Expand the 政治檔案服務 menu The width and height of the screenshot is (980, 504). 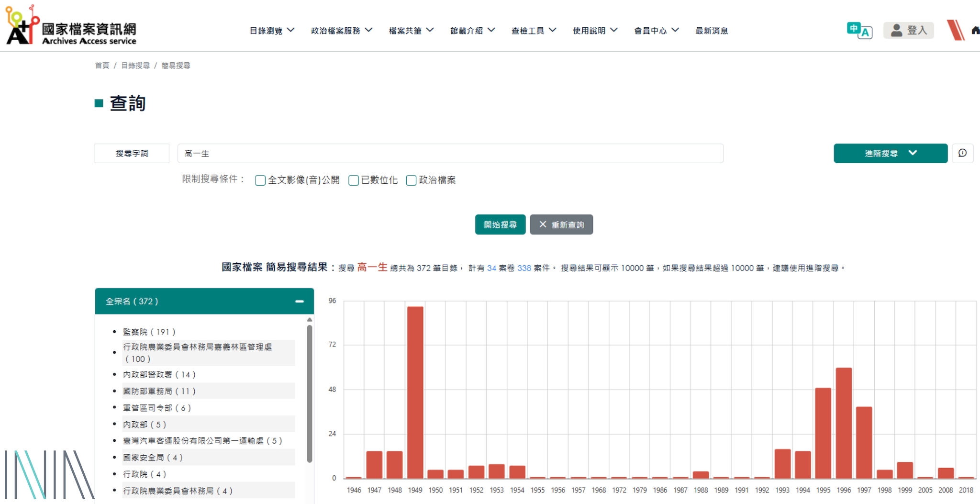[342, 31]
